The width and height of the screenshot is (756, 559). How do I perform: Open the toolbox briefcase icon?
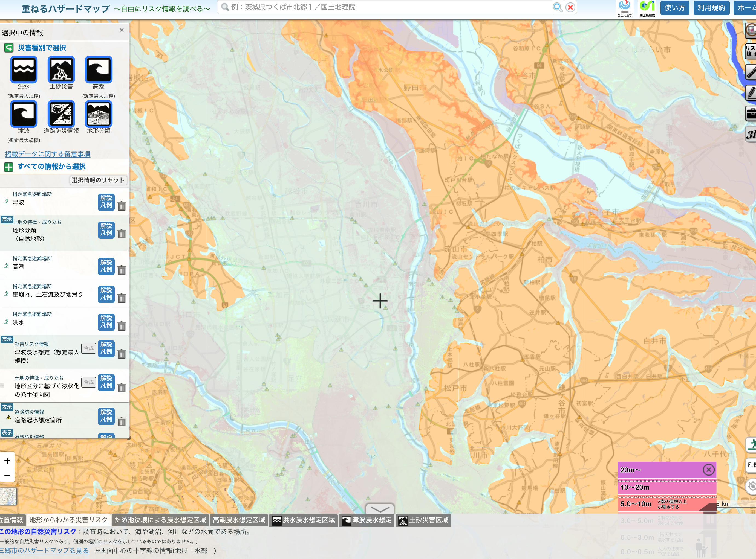coord(751,113)
